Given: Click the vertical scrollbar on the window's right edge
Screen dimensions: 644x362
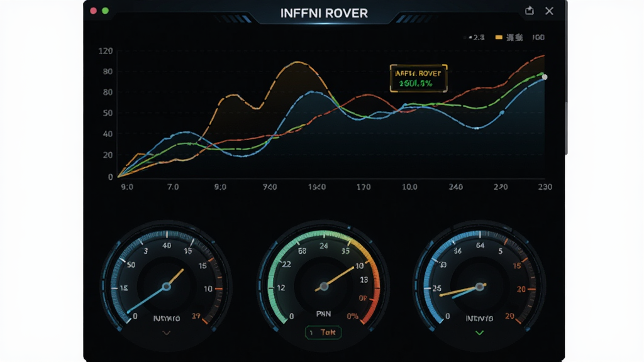Looking at the screenshot, I should point(566,127).
